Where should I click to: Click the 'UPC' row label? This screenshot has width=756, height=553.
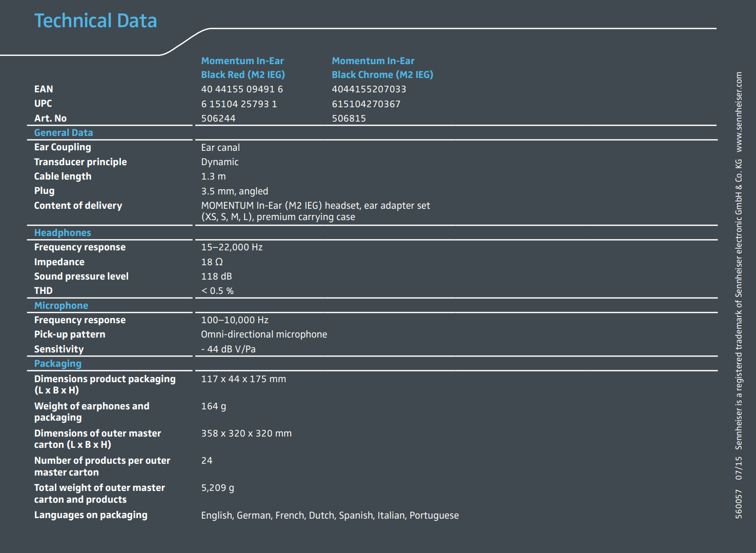click(43, 104)
